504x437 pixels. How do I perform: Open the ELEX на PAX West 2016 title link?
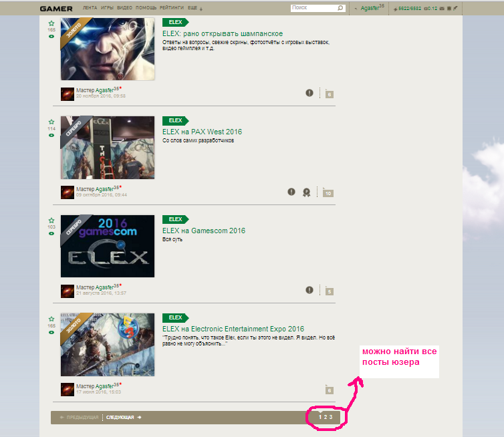click(x=202, y=132)
